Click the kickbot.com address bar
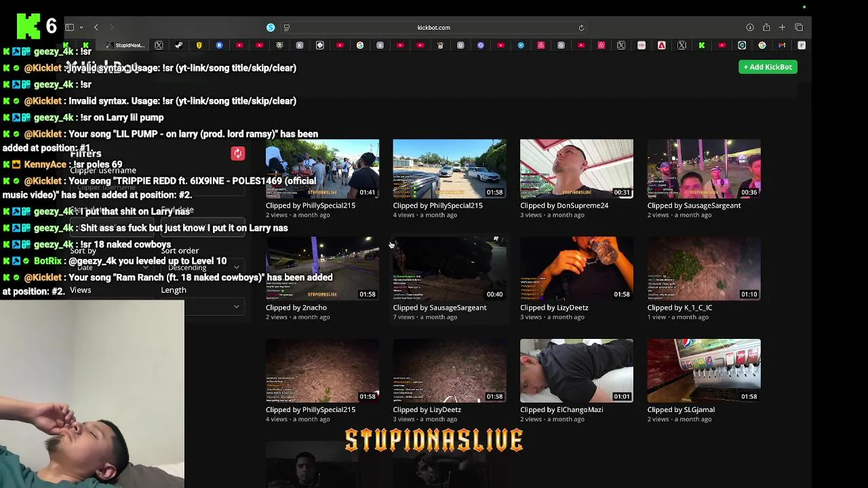The image size is (868, 488). 433,28
